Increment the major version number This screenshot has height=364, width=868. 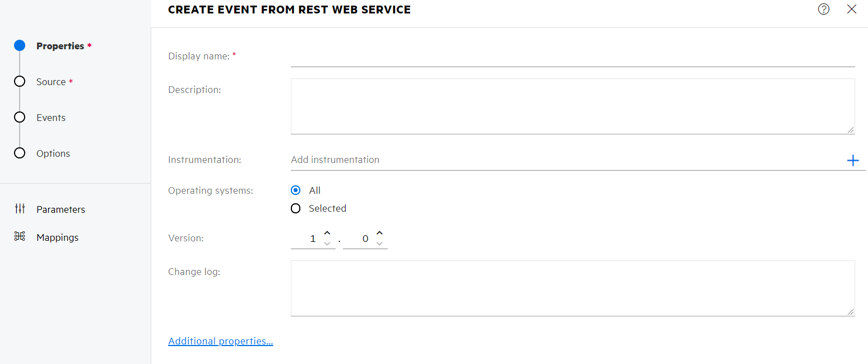click(327, 233)
